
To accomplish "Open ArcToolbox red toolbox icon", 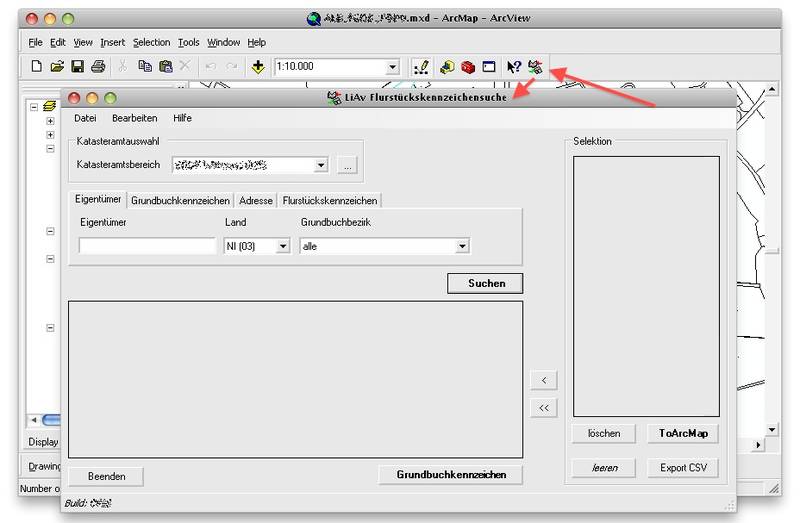I will (468, 67).
